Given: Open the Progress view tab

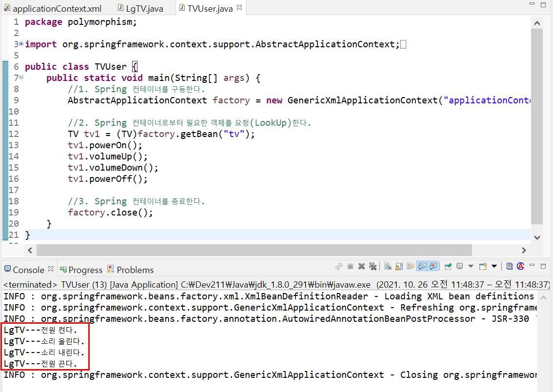Looking at the screenshot, I should click(x=81, y=270).
